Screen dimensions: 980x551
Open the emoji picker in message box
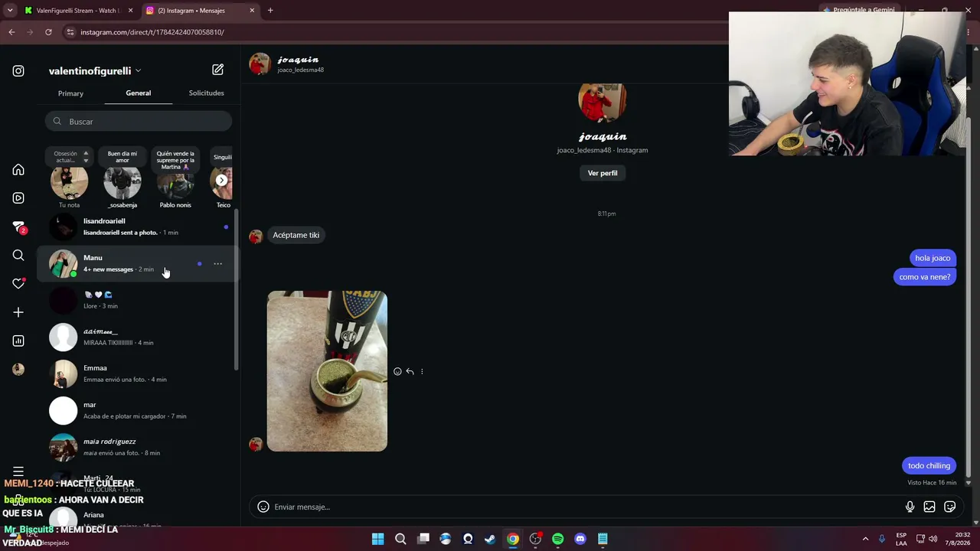point(263,507)
